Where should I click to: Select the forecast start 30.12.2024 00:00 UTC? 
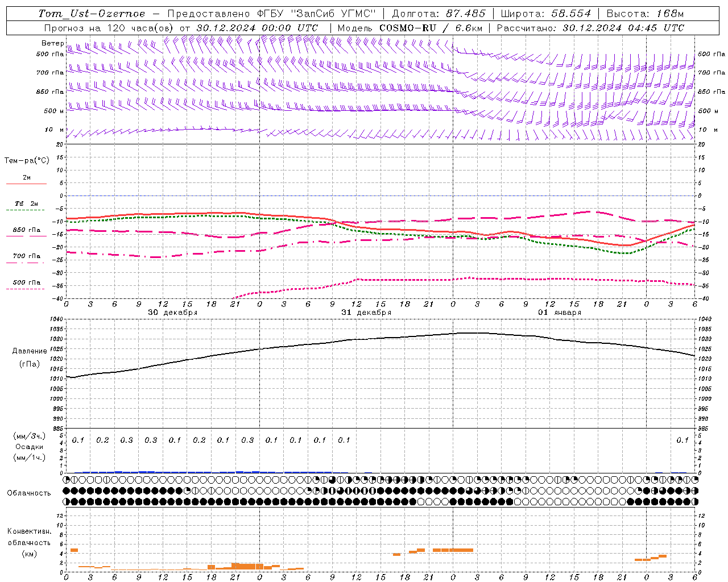point(257,28)
